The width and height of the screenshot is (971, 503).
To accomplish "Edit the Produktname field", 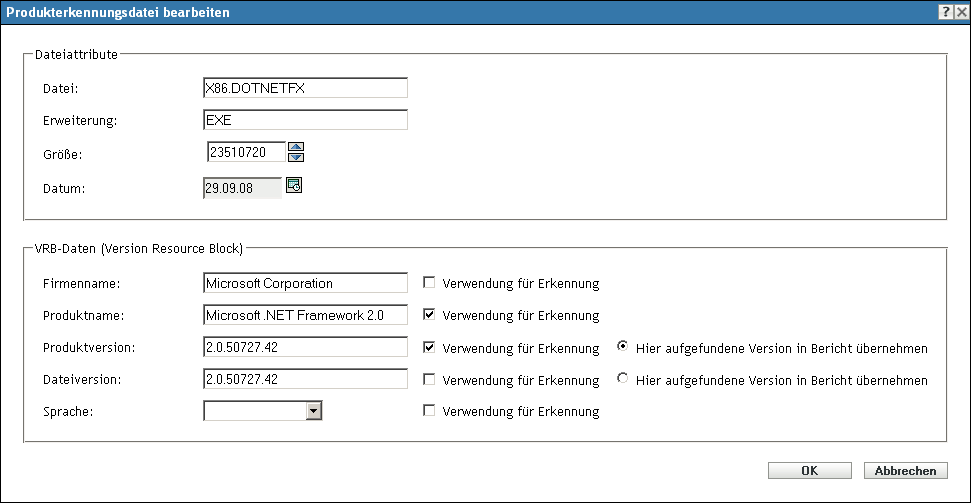I will click(304, 315).
